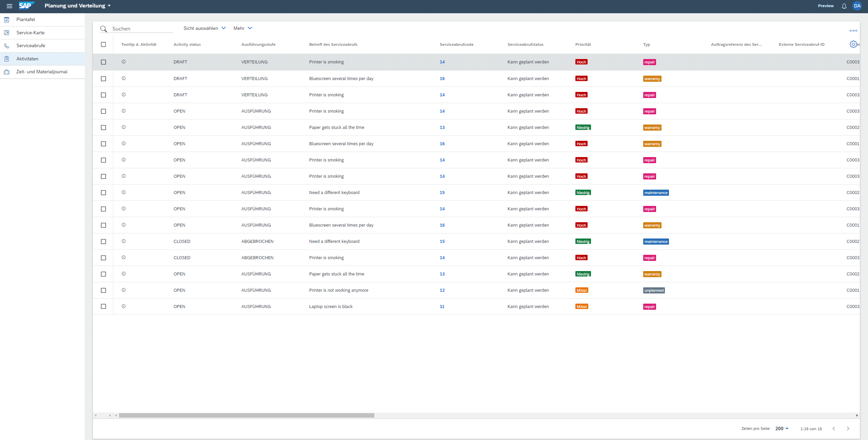Go to the previous page arrow
Screen dimensions: 868x440
click(834, 428)
